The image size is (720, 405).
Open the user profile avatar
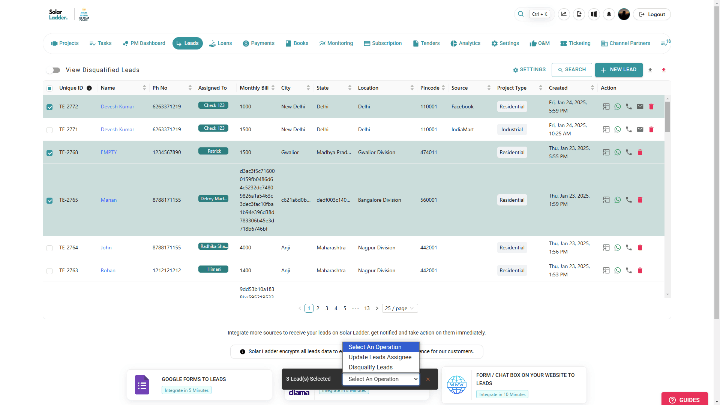(624, 14)
